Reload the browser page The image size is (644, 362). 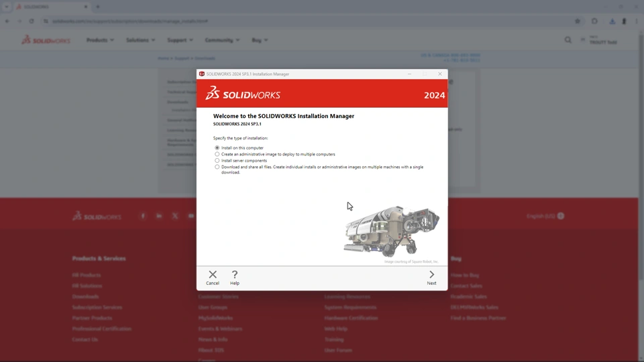[32, 21]
